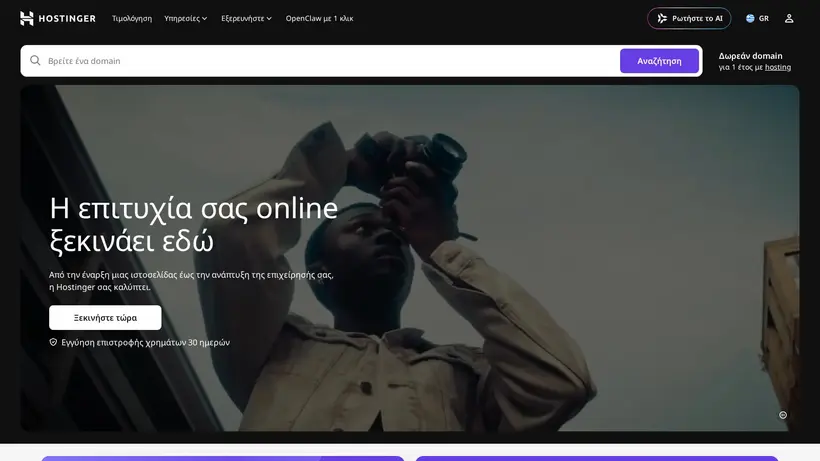Expand the Υπηρεσίες dropdown
Screen dimensions: 820x461
click(186, 18)
